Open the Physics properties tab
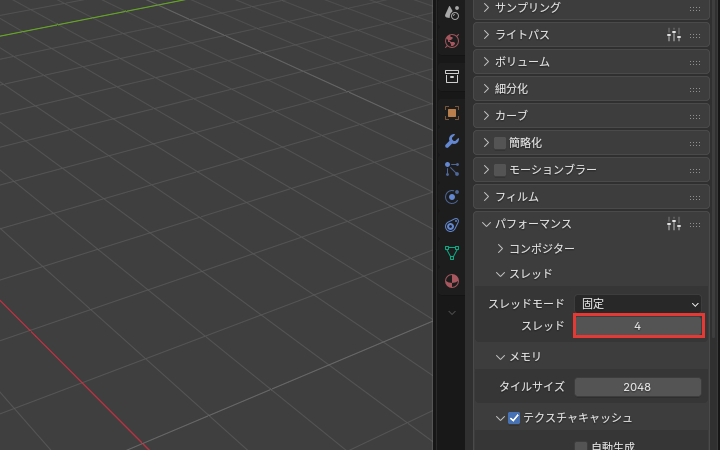Viewport: 720px width, 450px height. (452, 197)
